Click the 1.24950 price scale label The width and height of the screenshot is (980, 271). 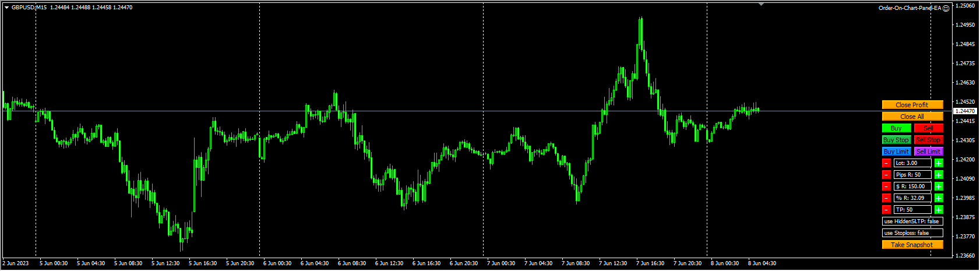tap(966, 25)
